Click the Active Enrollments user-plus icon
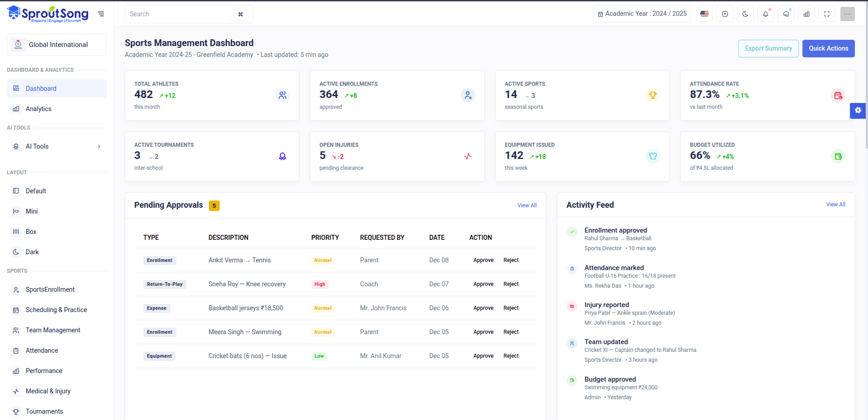Screen dimensions: 868x420 [x=468, y=95]
